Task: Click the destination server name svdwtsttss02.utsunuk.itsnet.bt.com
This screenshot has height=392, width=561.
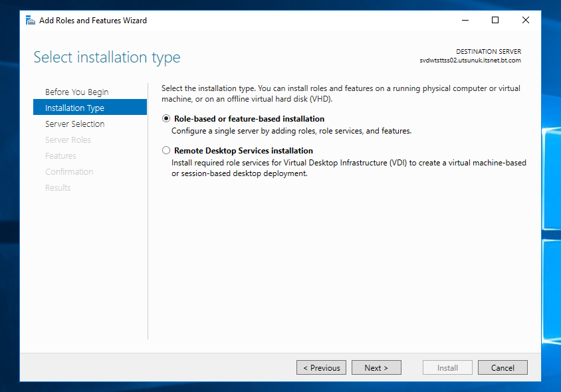Action: pos(470,60)
